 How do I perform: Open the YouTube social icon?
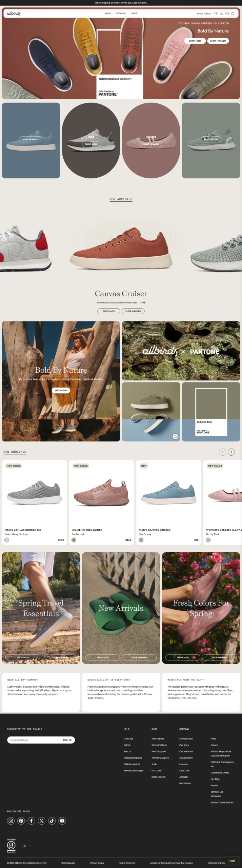[62, 821]
